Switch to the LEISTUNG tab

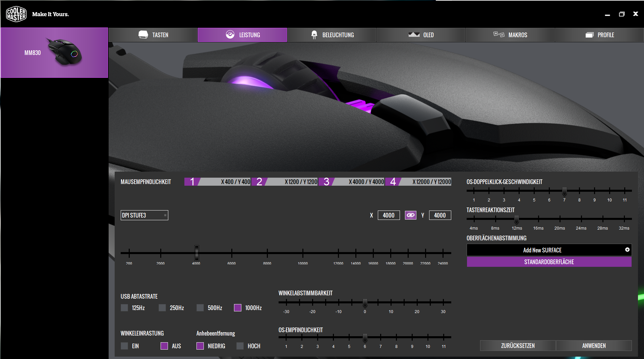[x=242, y=35]
